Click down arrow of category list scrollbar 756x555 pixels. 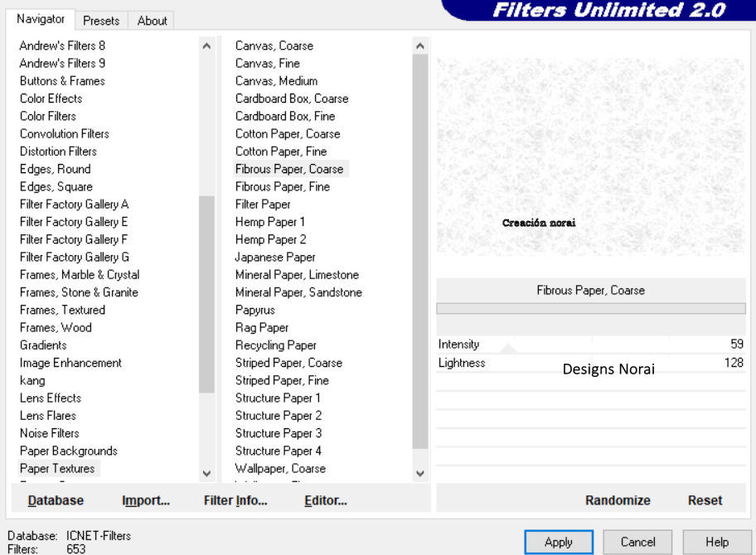tap(207, 473)
